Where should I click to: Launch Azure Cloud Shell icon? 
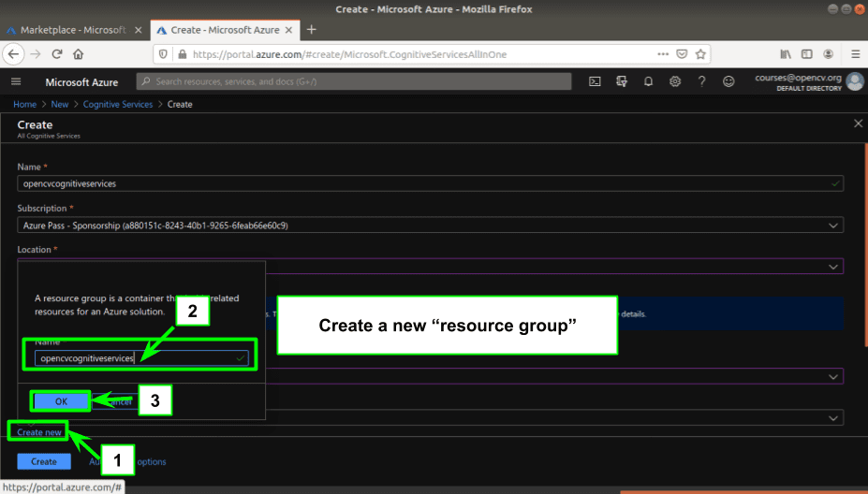pyautogui.click(x=595, y=82)
